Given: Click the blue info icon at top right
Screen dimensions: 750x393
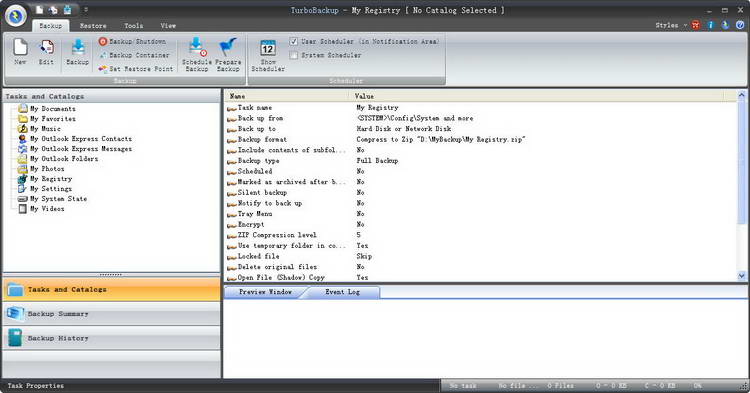Looking at the screenshot, I should (711, 25).
